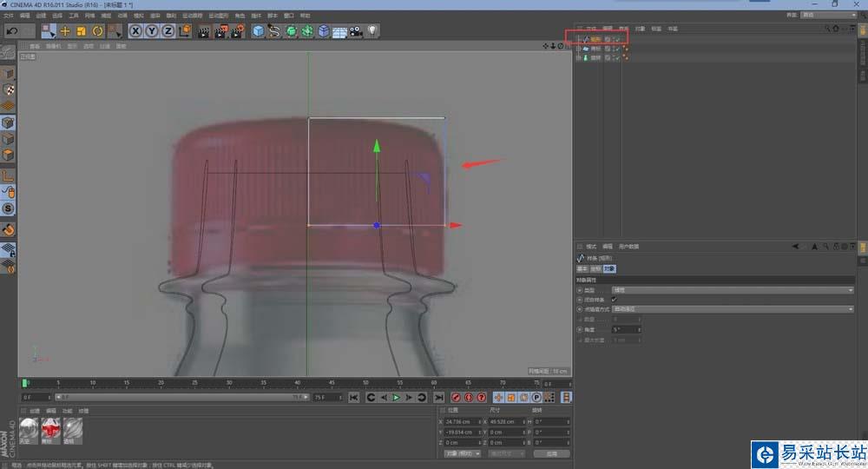
Task: Click the Undo arrow in the toolbar
Action: (12, 31)
